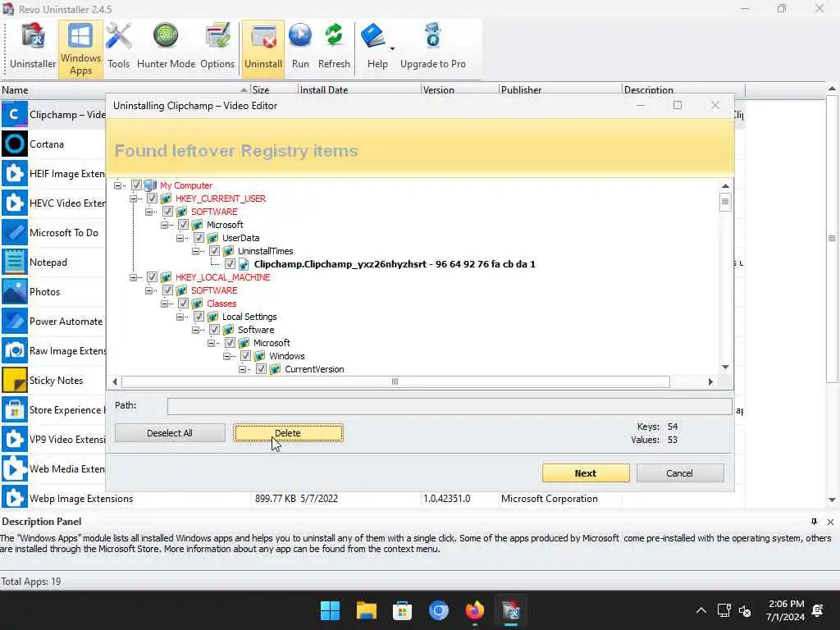Open File Explorer from taskbar
The image size is (840, 630).
[367, 610]
